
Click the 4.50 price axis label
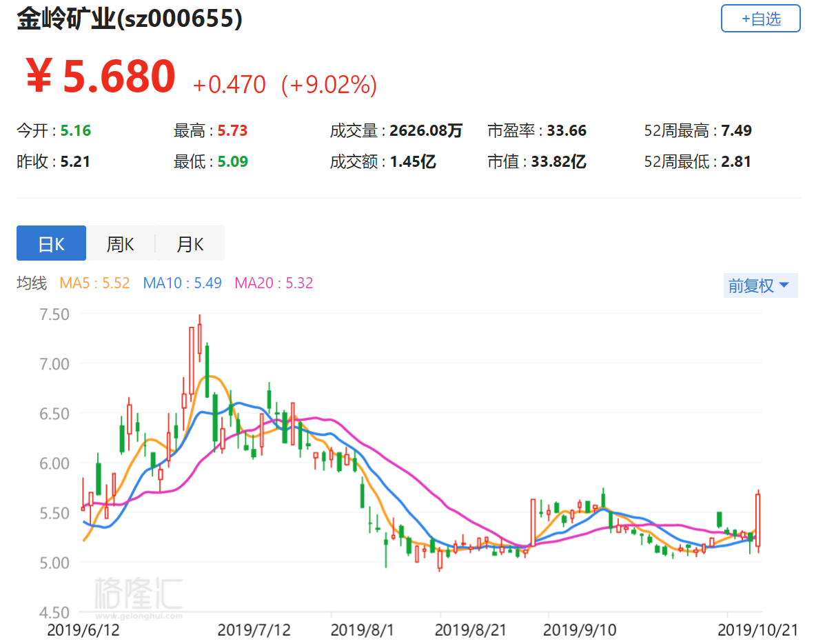(x=54, y=612)
